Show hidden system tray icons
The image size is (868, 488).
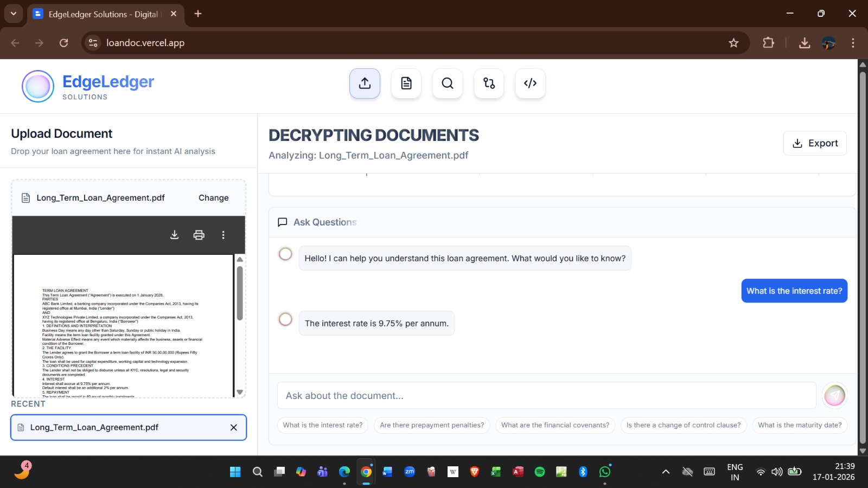coord(666,472)
